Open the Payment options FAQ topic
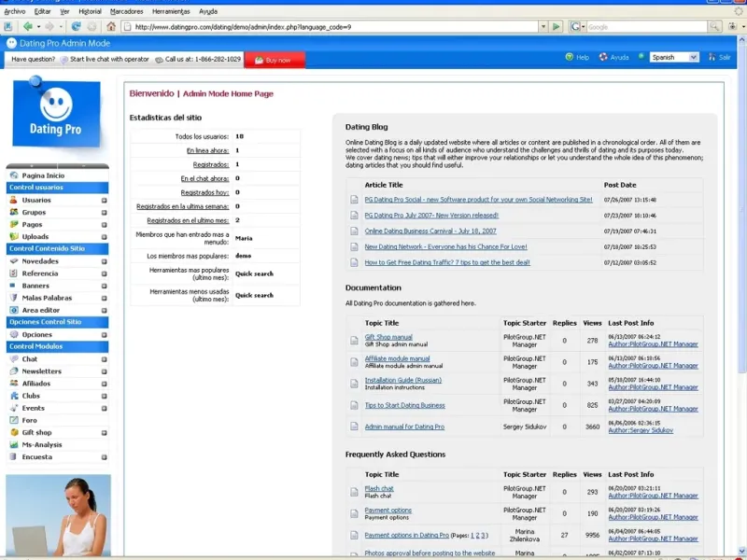This screenshot has width=747, height=560. (x=388, y=510)
